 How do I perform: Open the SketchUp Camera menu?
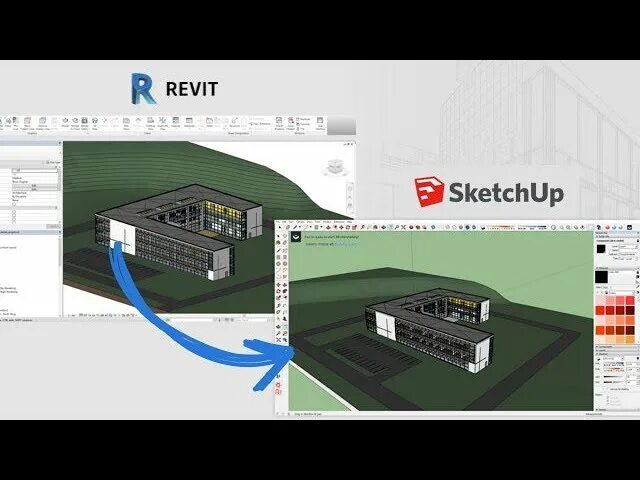301,222
